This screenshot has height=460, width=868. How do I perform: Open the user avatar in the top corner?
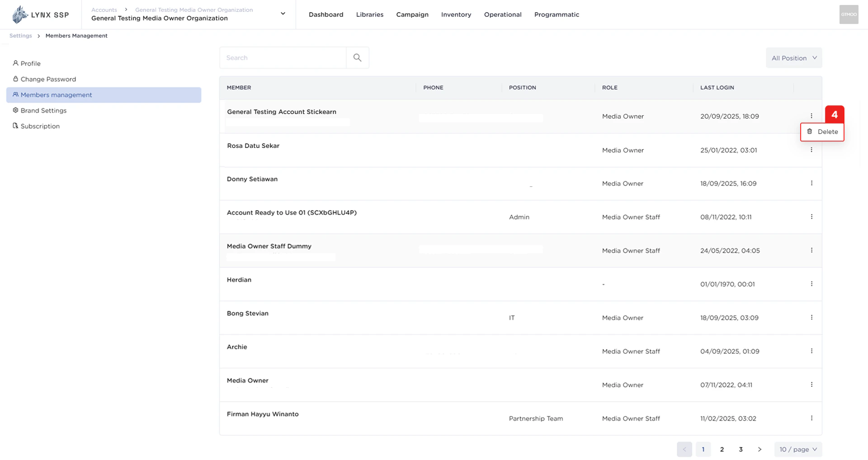(x=849, y=14)
